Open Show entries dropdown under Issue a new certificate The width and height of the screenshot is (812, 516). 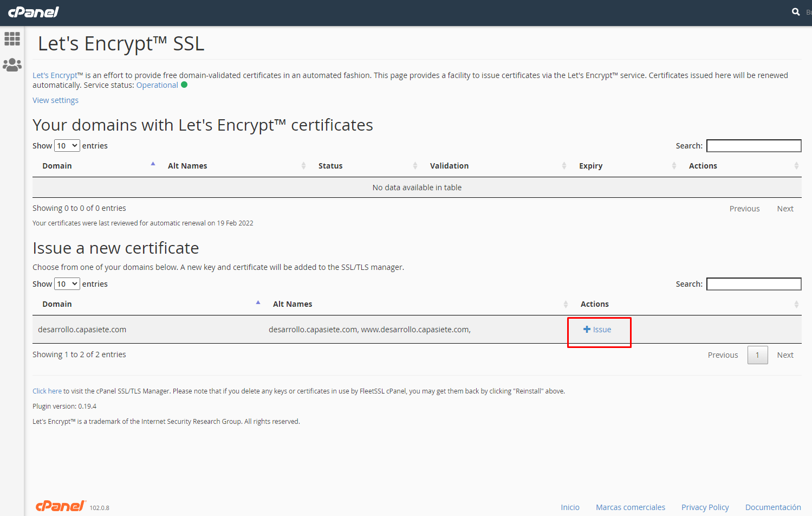(67, 284)
